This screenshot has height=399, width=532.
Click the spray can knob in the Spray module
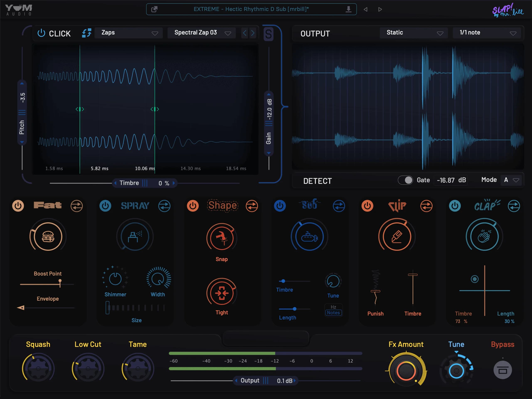(135, 236)
